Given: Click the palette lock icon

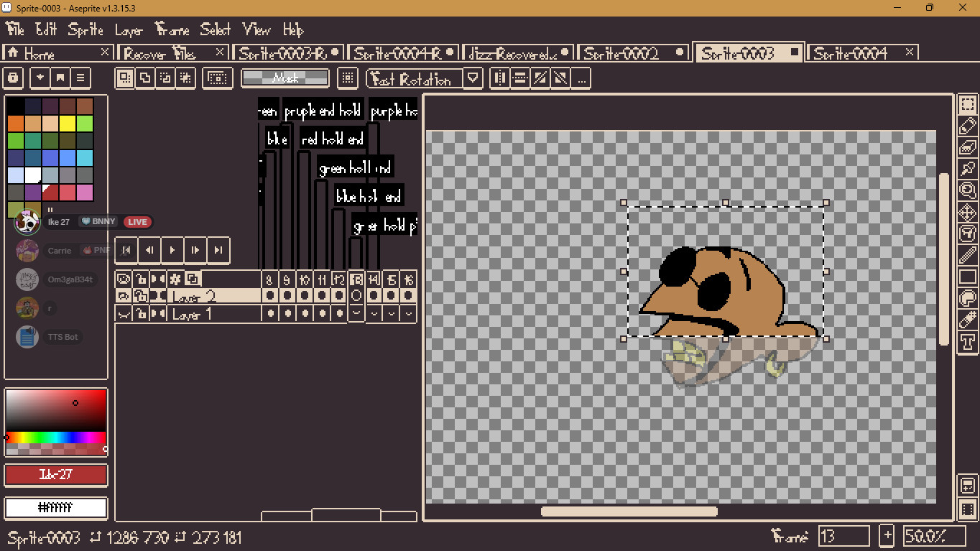Looking at the screenshot, I should click(x=14, y=78).
